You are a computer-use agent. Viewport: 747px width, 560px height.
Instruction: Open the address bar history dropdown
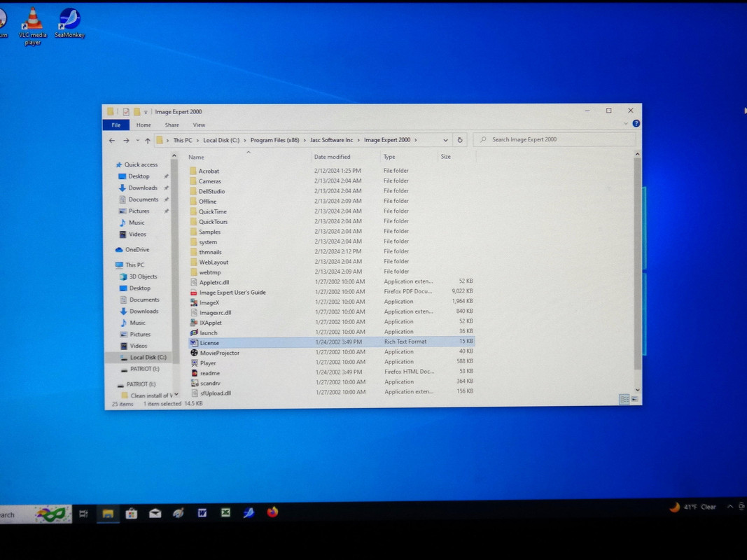(445, 140)
